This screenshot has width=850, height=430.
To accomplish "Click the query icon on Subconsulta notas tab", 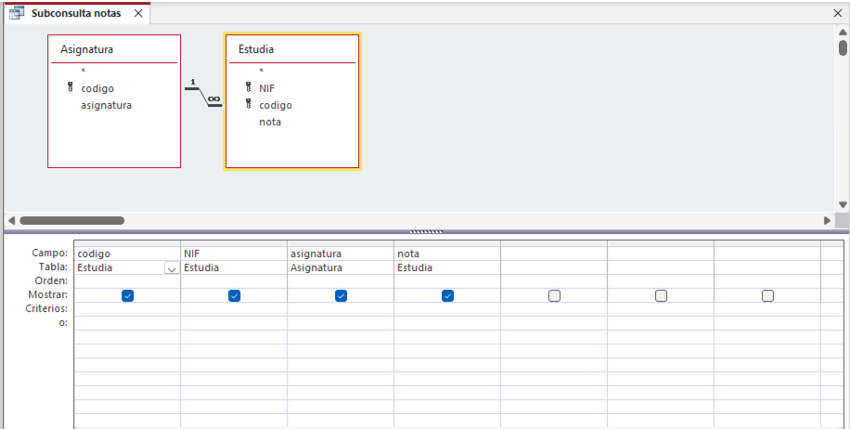I will pyautogui.click(x=17, y=13).
